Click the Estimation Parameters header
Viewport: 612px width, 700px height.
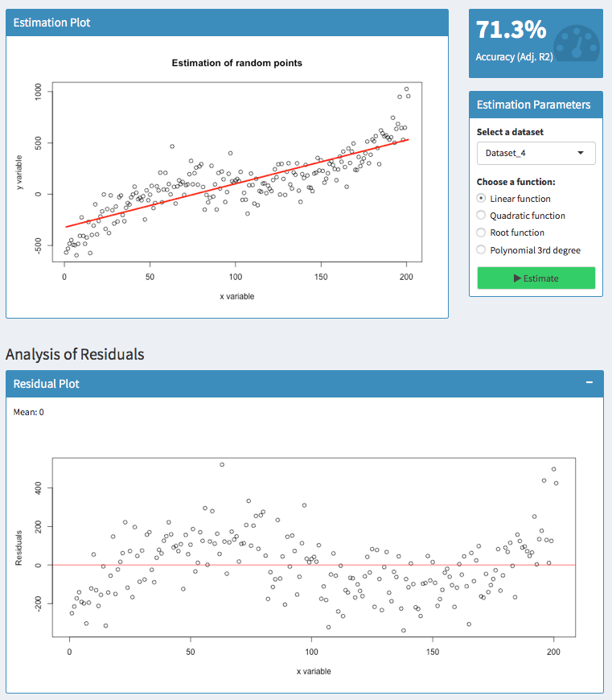[536, 105]
